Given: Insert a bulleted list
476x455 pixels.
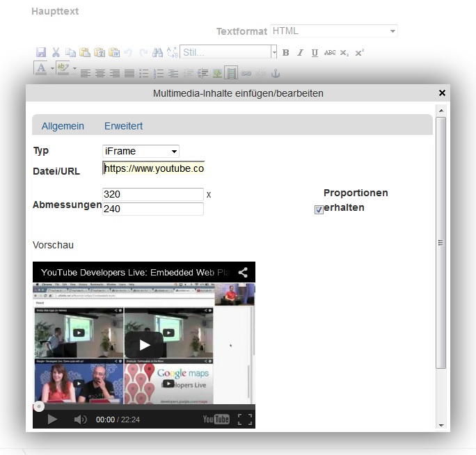Looking at the screenshot, I should pos(144,73).
